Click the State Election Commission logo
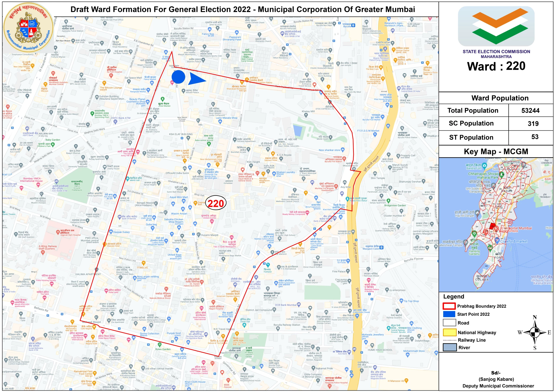 [496, 26]
